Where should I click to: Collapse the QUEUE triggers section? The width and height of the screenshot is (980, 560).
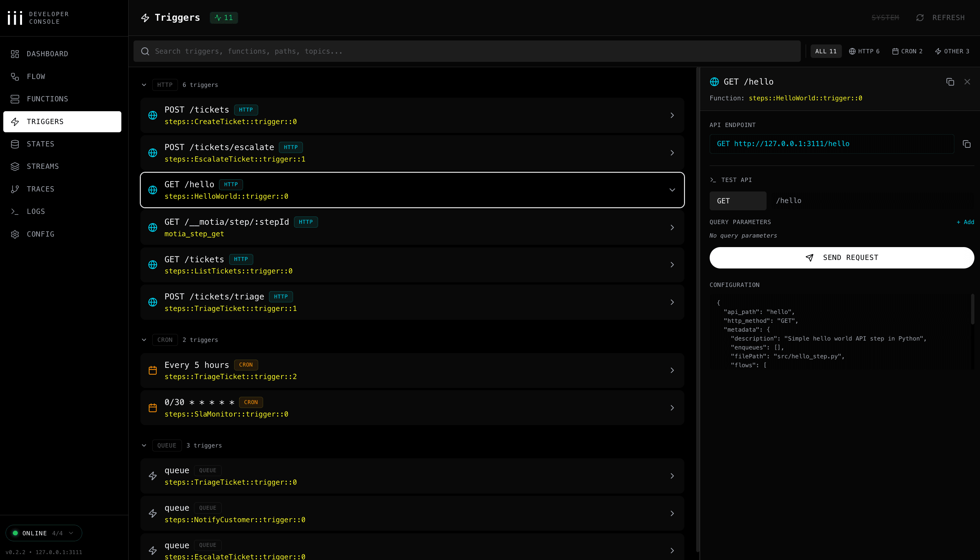(144, 445)
